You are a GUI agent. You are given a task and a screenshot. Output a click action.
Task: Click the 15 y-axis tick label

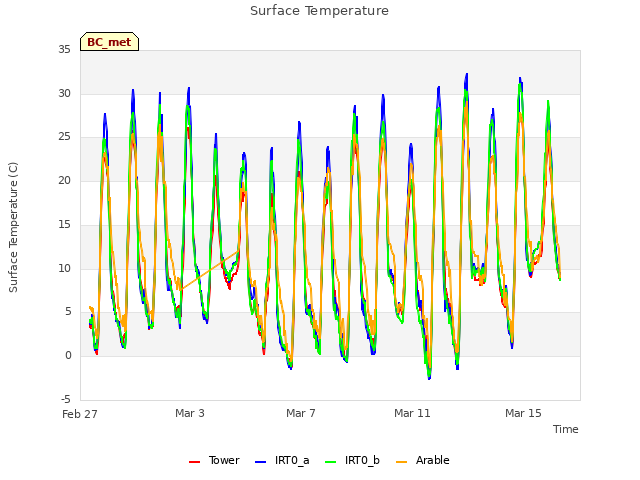pyautogui.click(x=64, y=224)
